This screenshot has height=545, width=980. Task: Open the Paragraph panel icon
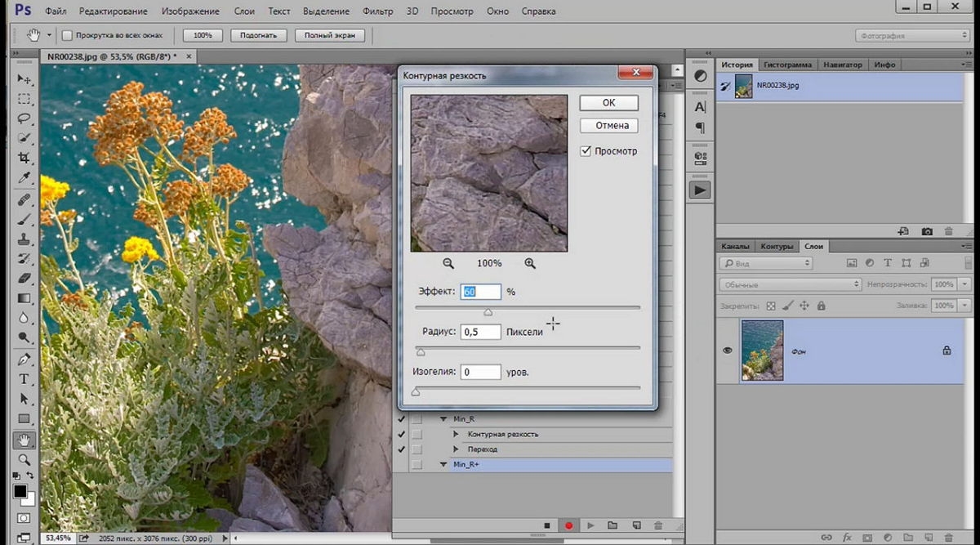click(701, 127)
